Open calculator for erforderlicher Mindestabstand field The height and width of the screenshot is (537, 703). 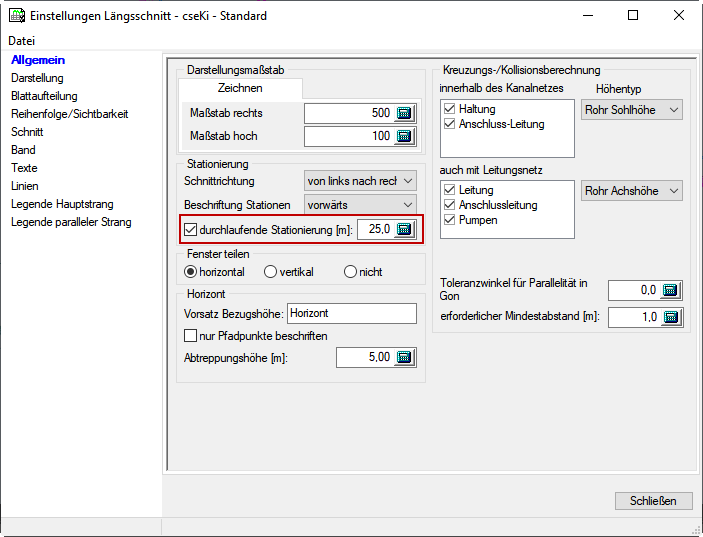click(670, 317)
